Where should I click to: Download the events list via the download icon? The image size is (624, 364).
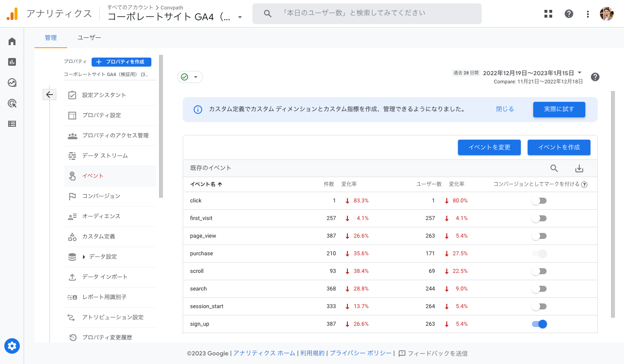pos(579,168)
